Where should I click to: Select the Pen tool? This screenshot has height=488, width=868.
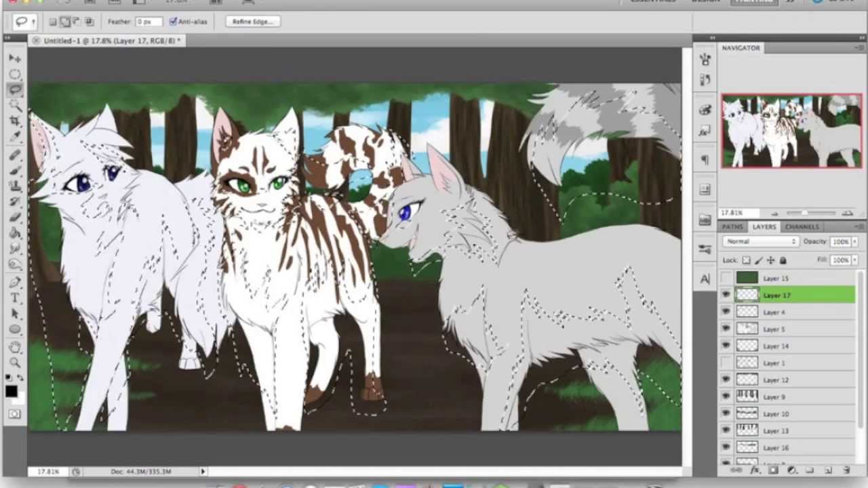point(15,283)
